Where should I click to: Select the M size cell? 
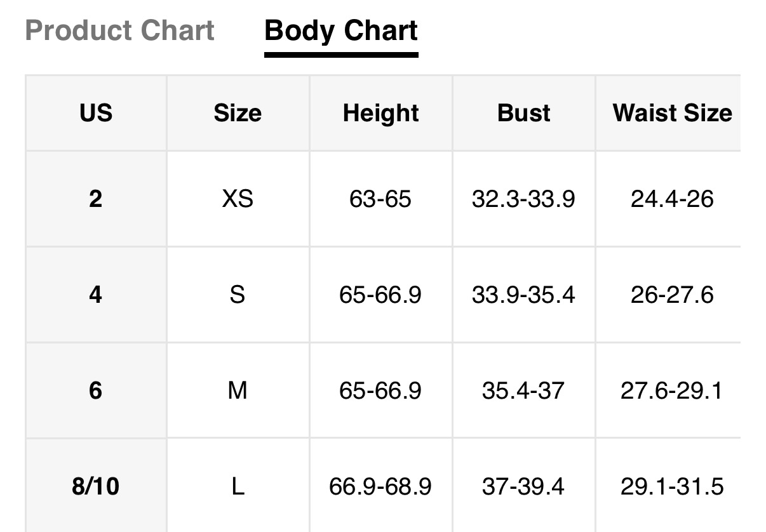click(238, 390)
